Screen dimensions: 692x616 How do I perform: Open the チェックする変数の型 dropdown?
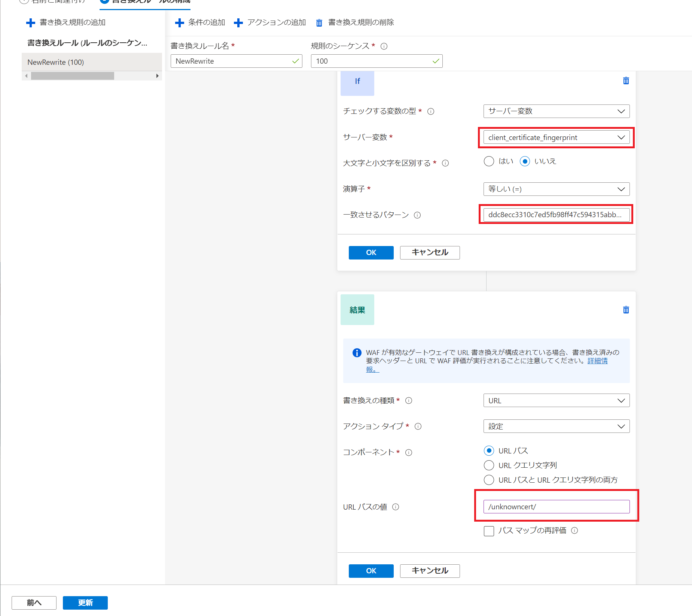[x=557, y=111]
